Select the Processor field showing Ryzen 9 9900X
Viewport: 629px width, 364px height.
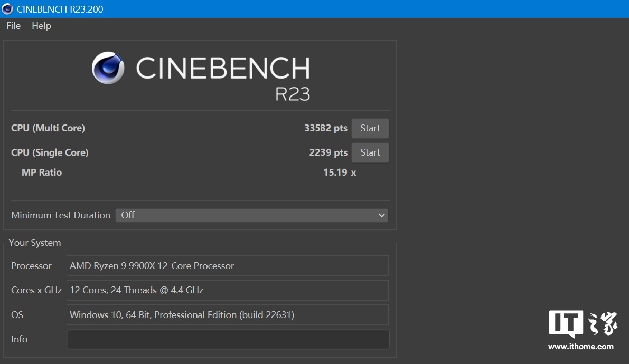click(228, 266)
